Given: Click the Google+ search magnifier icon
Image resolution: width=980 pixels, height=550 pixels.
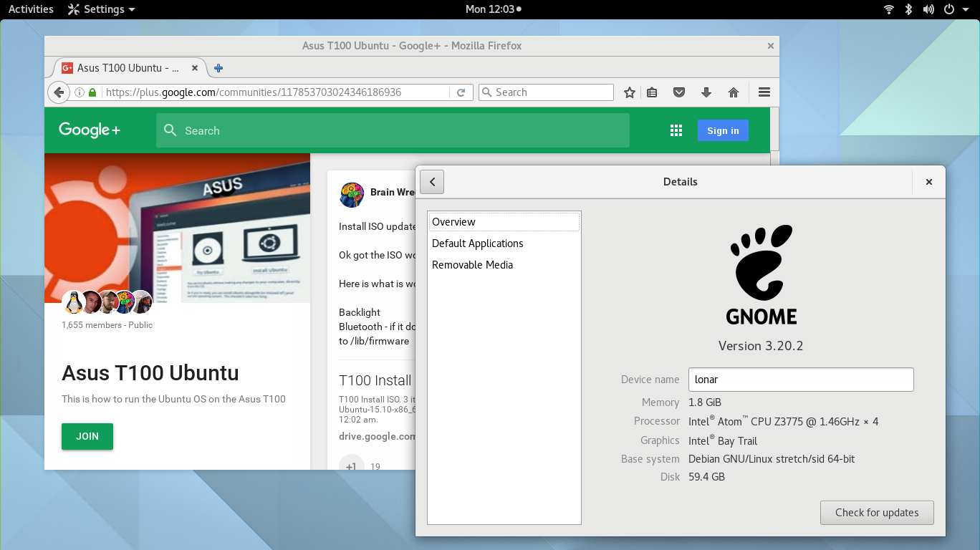Looking at the screenshot, I should pyautogui.click(x=170, y=130).
